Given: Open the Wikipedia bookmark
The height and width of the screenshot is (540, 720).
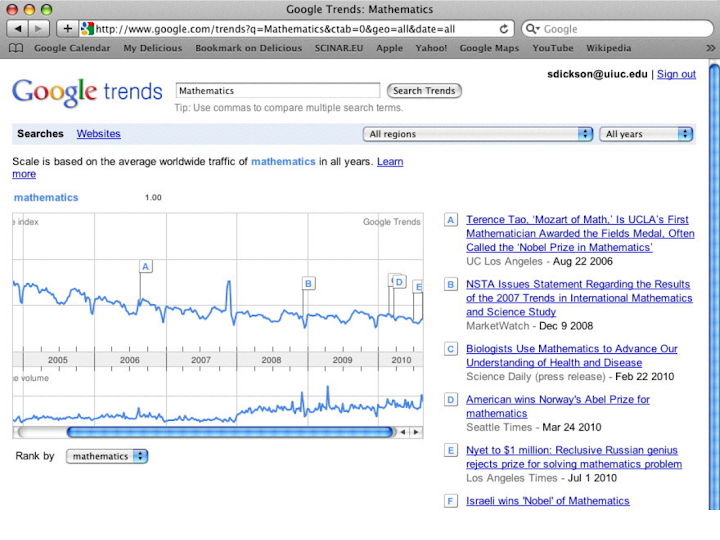Looking at the screenshot, I should [608, 48].
